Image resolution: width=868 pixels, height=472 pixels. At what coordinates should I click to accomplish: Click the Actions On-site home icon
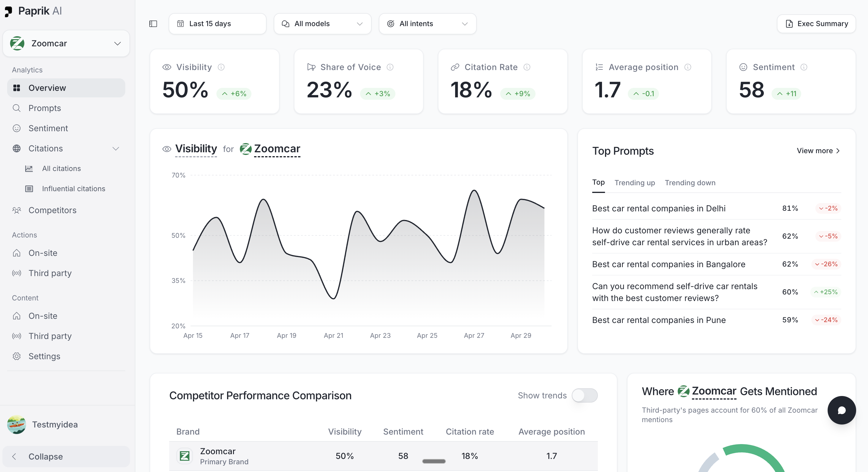(17, 253)
